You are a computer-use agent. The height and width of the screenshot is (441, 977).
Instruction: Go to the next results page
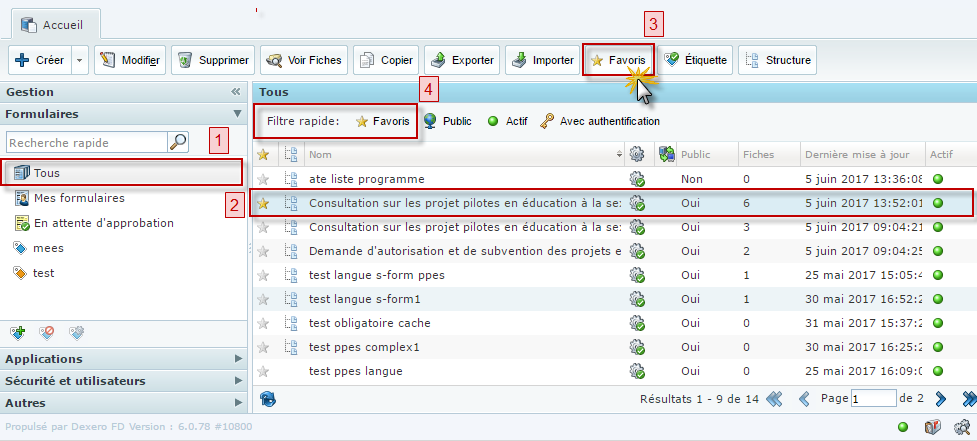940,398
